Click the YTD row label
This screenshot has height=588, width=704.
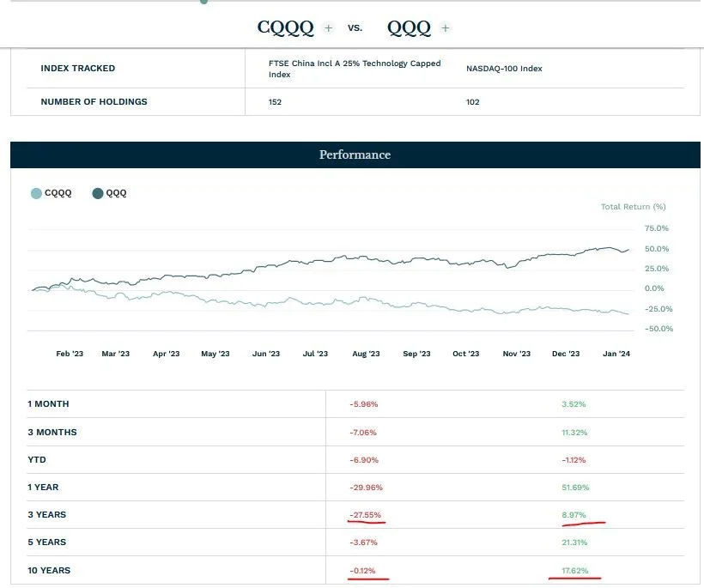click(37, 459)
